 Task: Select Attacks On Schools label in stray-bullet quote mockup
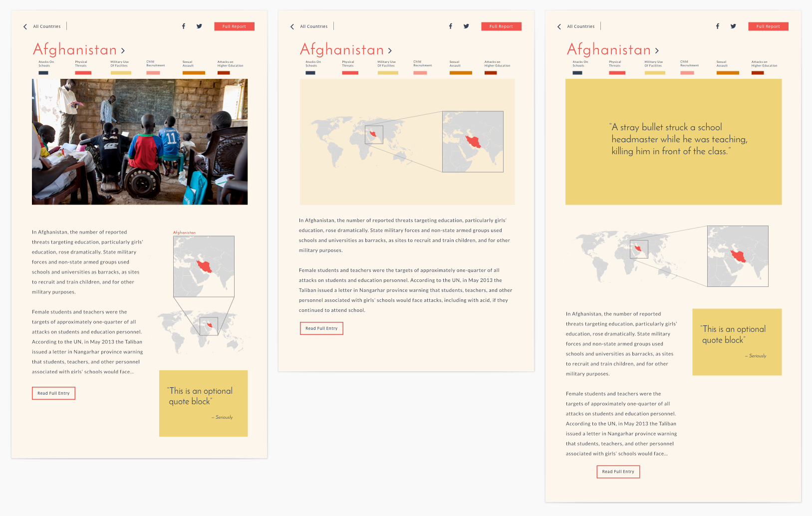580,64
